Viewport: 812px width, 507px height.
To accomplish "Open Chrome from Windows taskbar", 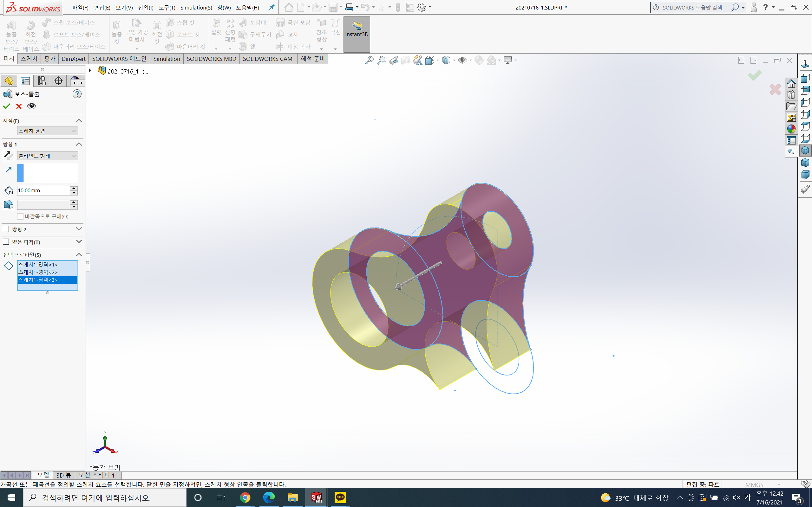I will point(245,497).
